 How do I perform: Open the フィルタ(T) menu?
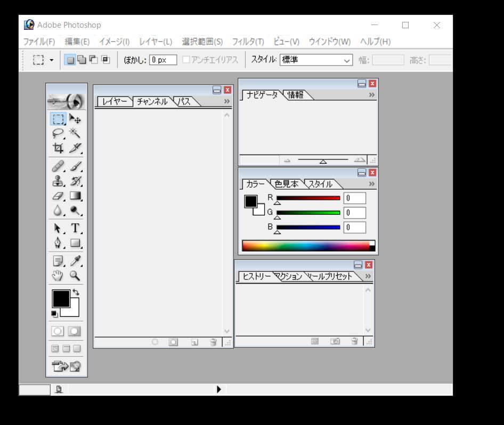[x=248, y=42]
